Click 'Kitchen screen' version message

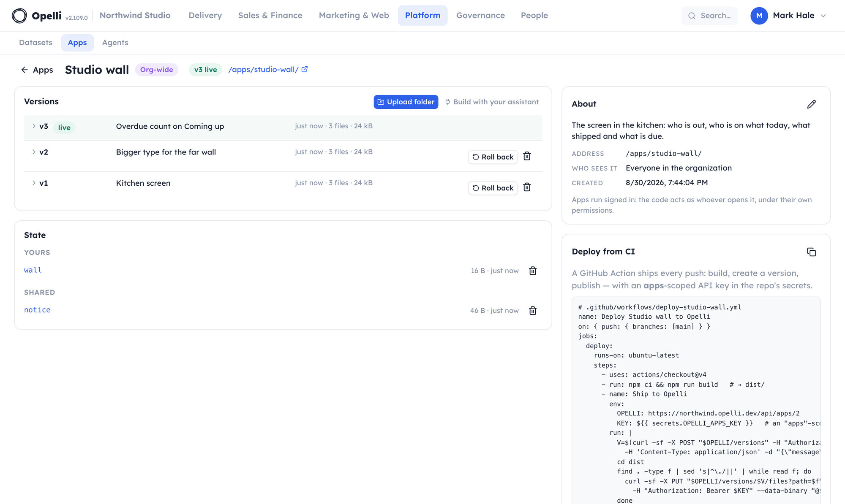pyautogui.click(x=143, y=183)
